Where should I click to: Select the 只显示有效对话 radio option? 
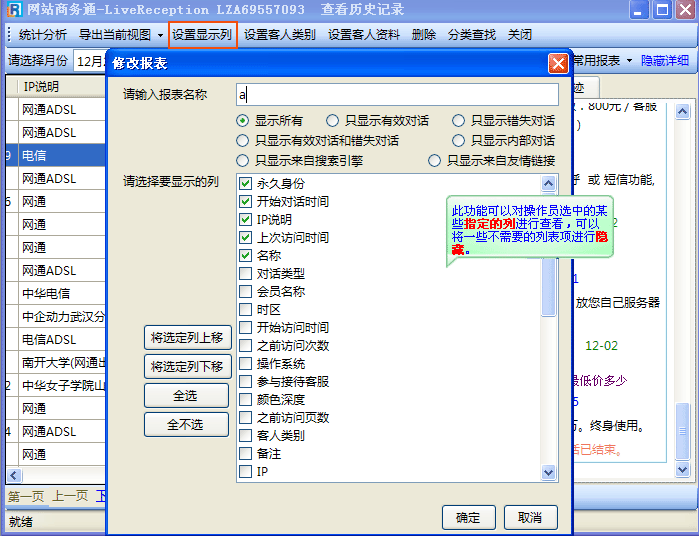335,121
